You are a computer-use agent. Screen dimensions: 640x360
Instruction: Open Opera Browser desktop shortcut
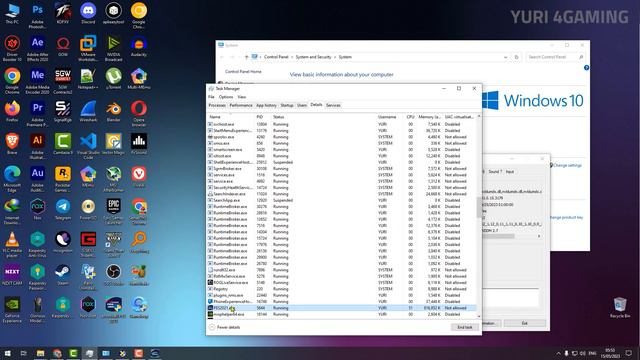139,113
